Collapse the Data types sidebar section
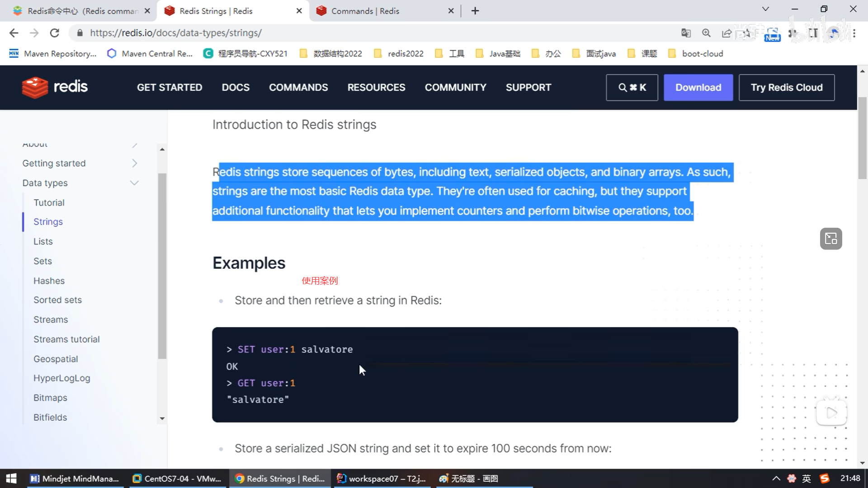 coord(134,183)
